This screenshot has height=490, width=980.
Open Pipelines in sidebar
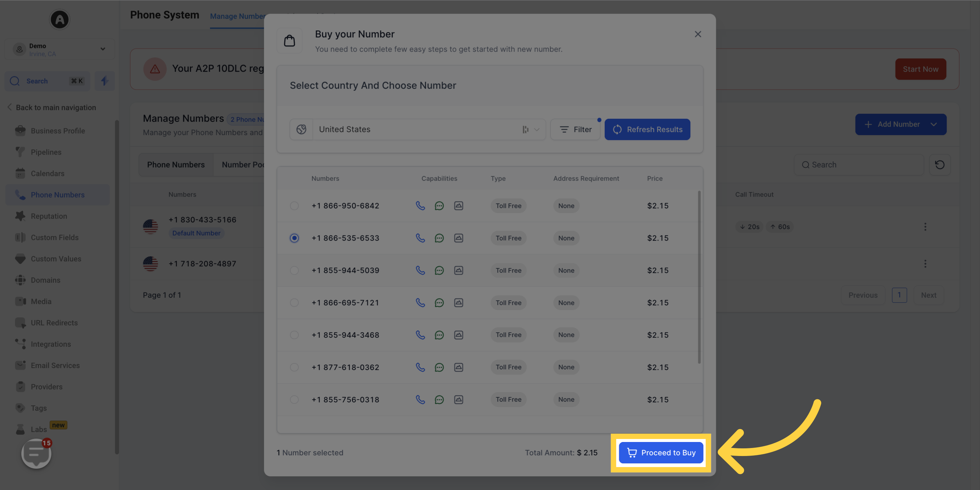point(58,152)
